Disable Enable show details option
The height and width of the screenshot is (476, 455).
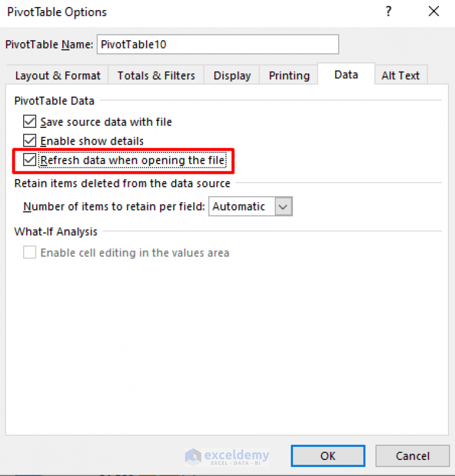[x=29, y=140]
